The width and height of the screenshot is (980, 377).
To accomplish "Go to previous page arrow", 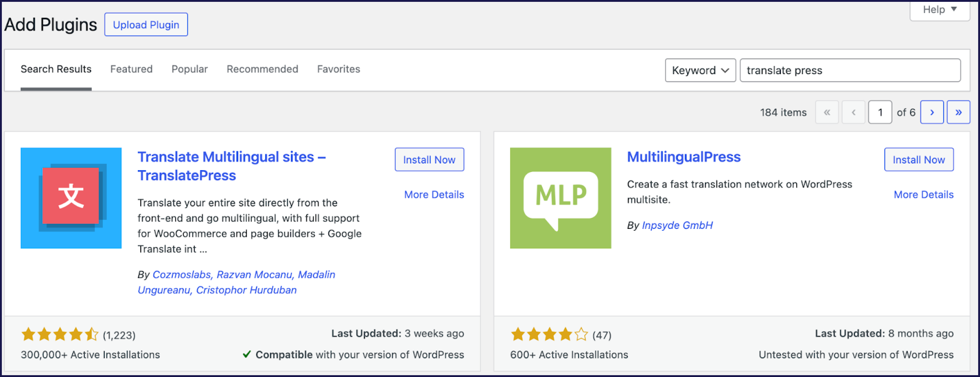I will point(853,112).
